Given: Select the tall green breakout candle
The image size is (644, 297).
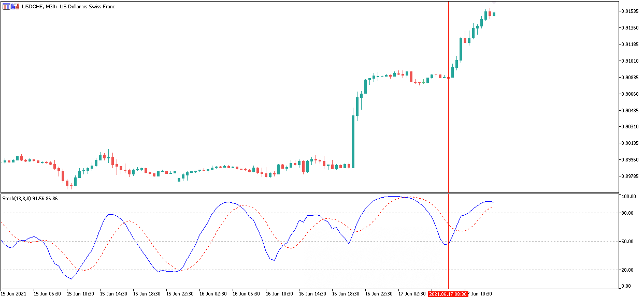Looking at the screenshot, I should coord(353,141).
